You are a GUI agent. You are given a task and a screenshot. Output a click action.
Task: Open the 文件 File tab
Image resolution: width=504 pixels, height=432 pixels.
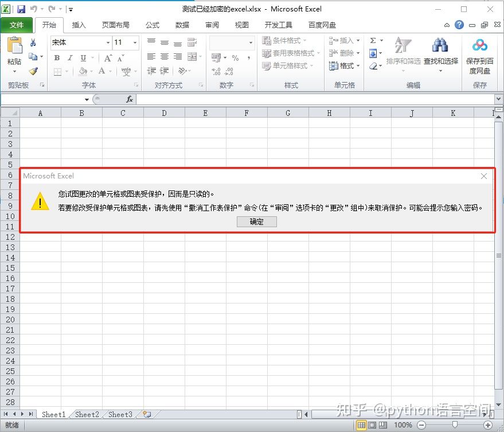tap(17, 25)
